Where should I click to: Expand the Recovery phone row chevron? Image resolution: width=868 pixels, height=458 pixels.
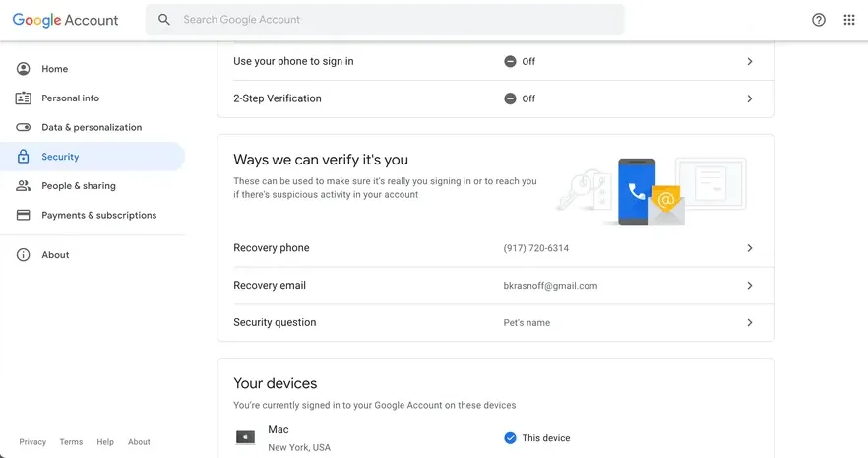(749, 248)
